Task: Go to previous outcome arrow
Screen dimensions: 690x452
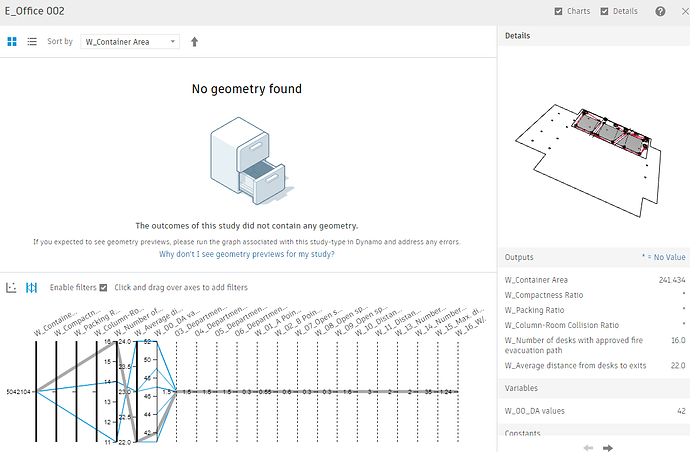Action: (588, 448)
